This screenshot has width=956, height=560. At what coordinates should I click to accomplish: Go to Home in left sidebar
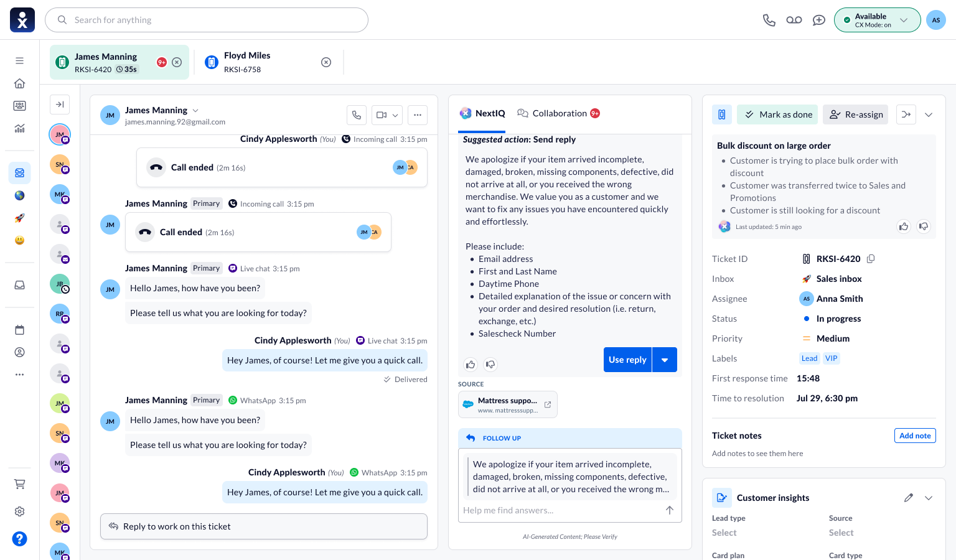click(x=20, y=83)
